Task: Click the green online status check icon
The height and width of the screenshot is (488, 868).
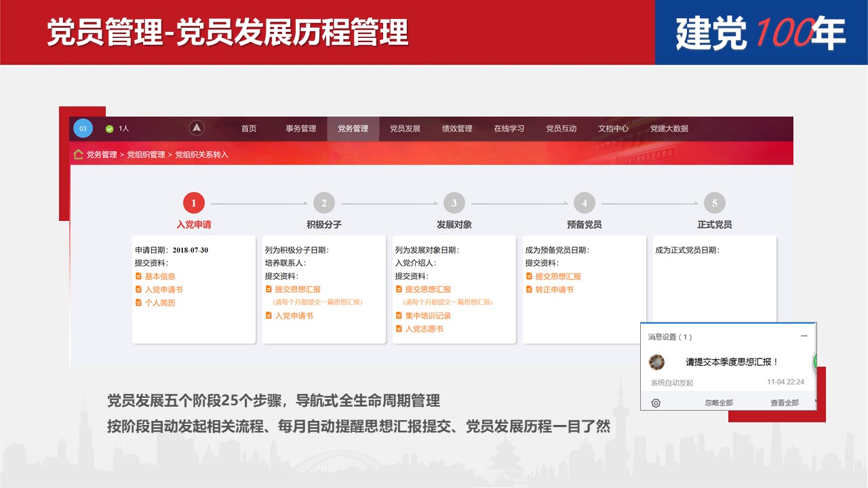Action: (x=110, y=129)
